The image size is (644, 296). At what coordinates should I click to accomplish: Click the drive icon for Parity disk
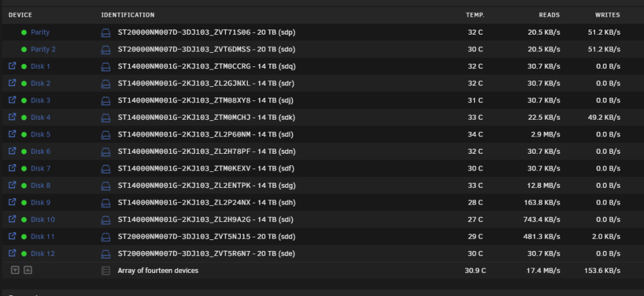pyautogui.click(x=106, y=33)
